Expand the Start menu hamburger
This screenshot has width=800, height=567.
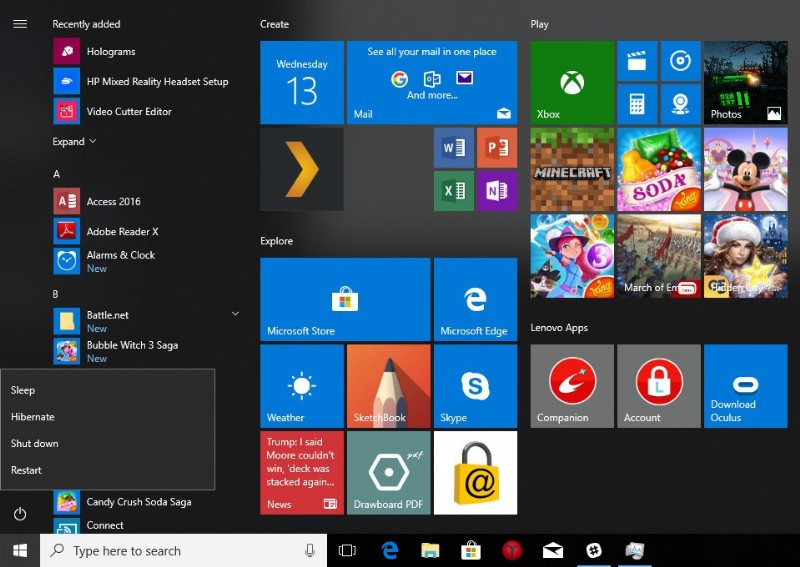pyautogui.click(x=20, y=24)
